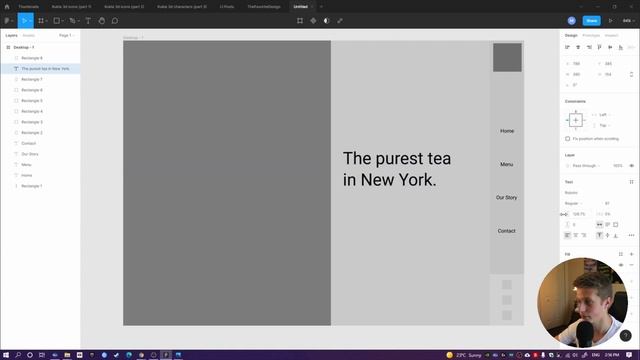Select the Move tool
The width and height of the screenshot is (640, 360).
click(24, 20)
